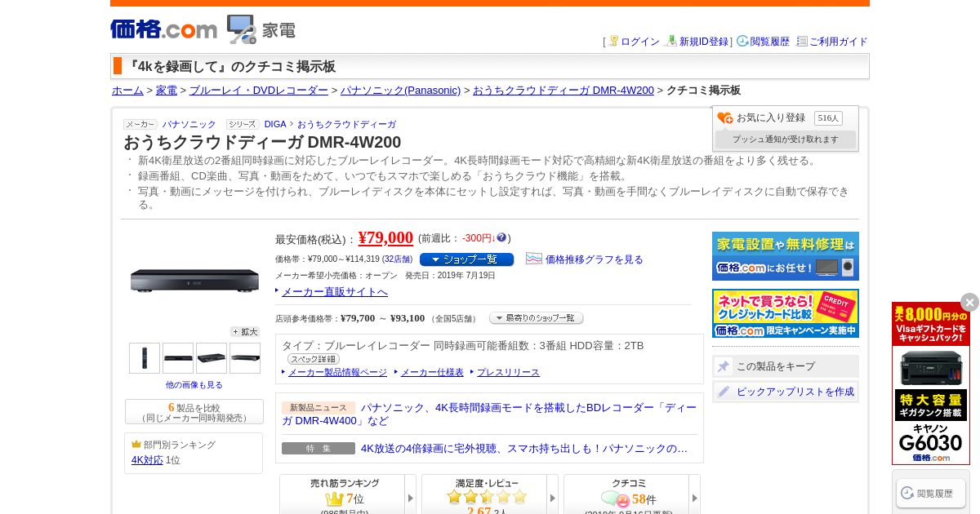Image resolution: width=980 pixels, height=514 pixels.
Task: Open the クレジットカード比較 banner
Action: tap(786, 313)
